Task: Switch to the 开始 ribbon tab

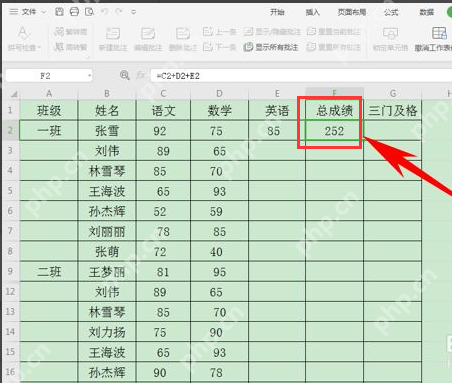Action: pos(277,12)
